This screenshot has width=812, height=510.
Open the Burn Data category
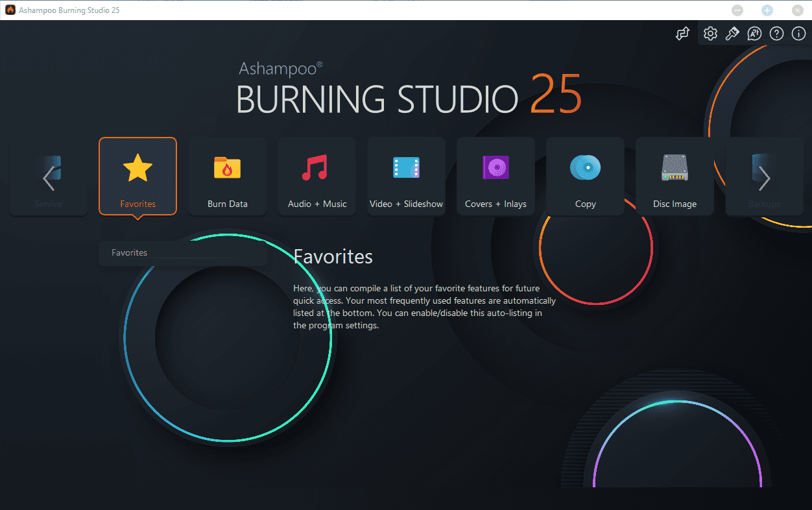227,176
